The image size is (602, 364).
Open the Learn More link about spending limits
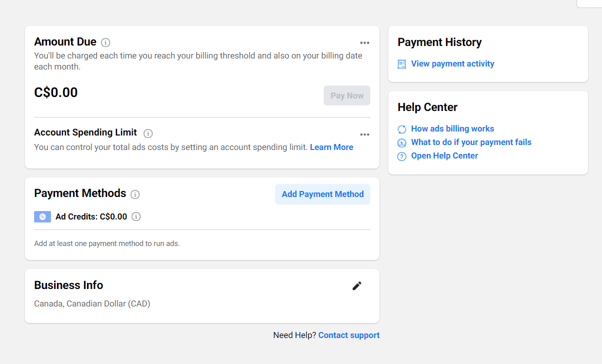(x=331, y=146)
